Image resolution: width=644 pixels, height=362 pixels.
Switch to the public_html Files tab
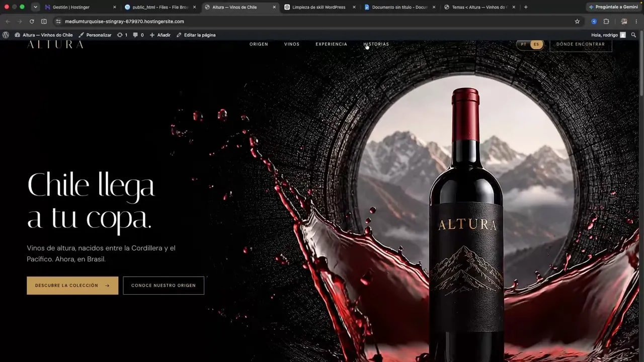click(x=160, y=7)
